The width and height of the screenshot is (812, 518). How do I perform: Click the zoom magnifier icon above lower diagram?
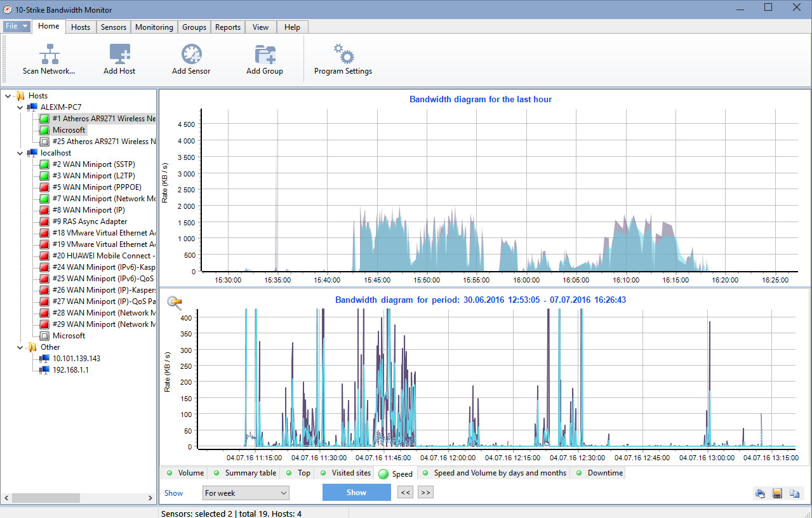coord(175,302)
